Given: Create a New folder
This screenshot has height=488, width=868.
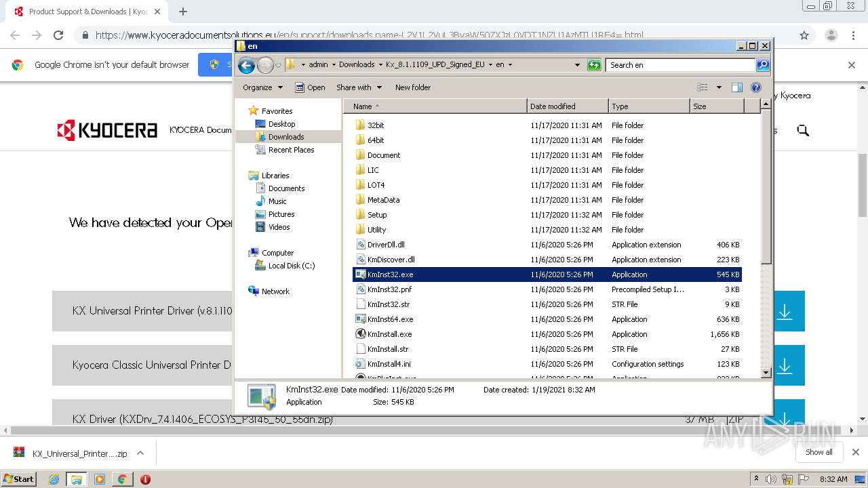Looking at the screenshot, I should coord(413,87).
